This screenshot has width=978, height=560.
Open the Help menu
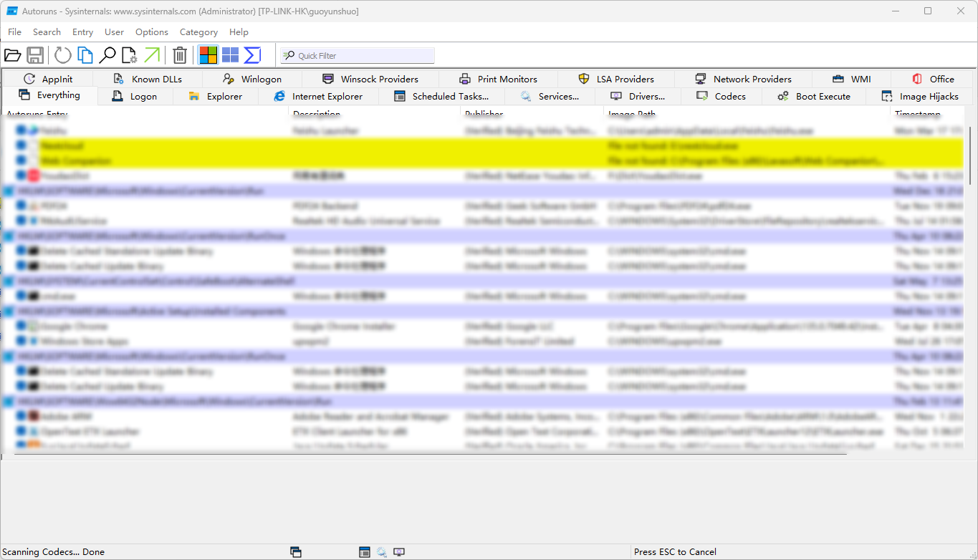point(239,32)
